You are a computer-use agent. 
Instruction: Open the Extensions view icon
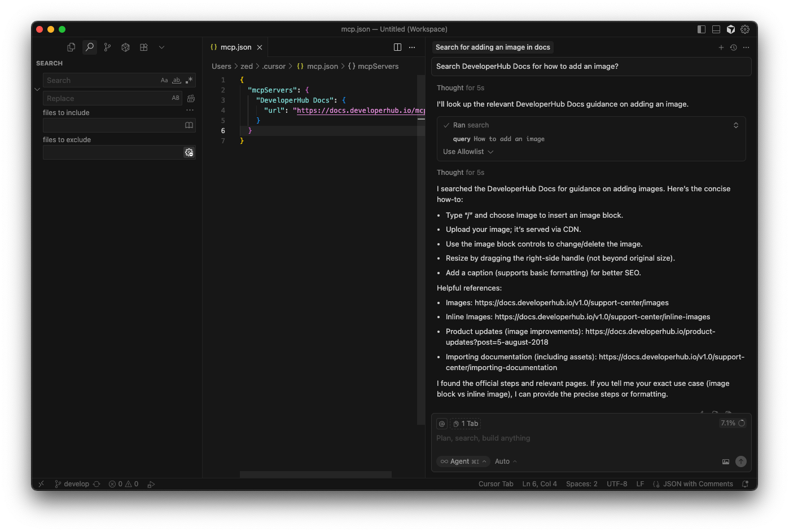[144, 47]
